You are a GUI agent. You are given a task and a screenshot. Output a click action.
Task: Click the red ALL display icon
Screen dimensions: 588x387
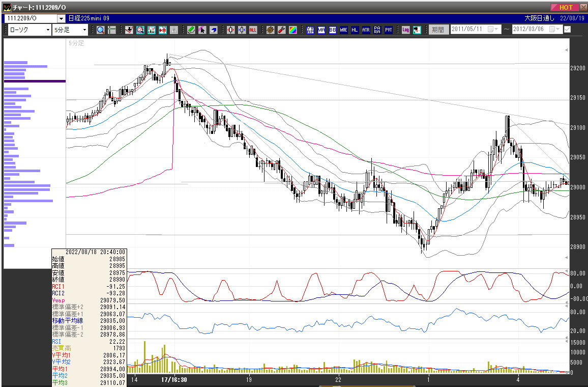tap(253, 30)
